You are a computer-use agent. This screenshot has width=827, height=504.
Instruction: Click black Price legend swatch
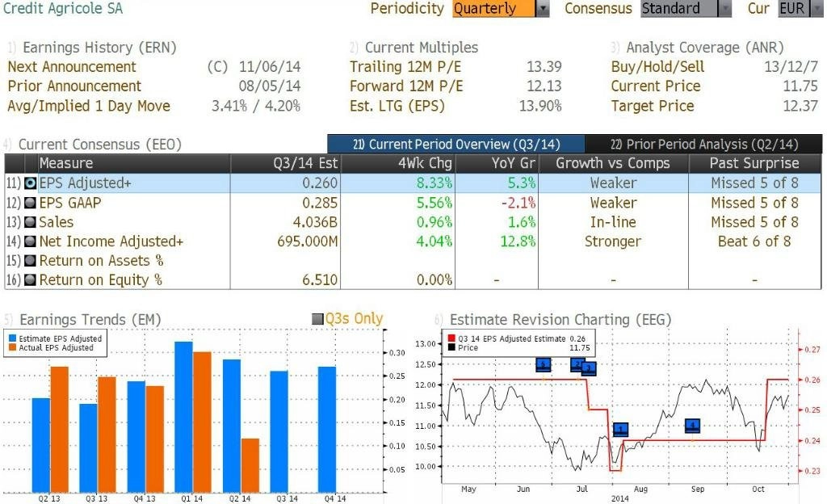click(x=451, y=347)
